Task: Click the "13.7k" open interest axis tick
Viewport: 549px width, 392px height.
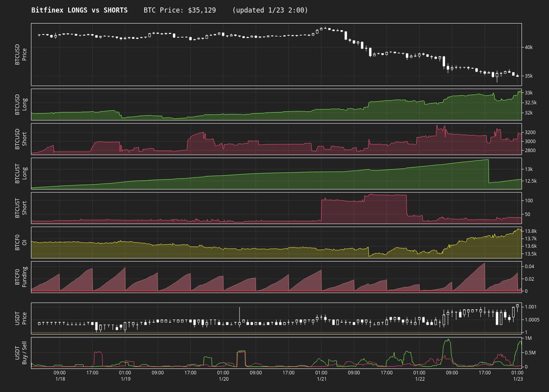Action: click(531, 239)
